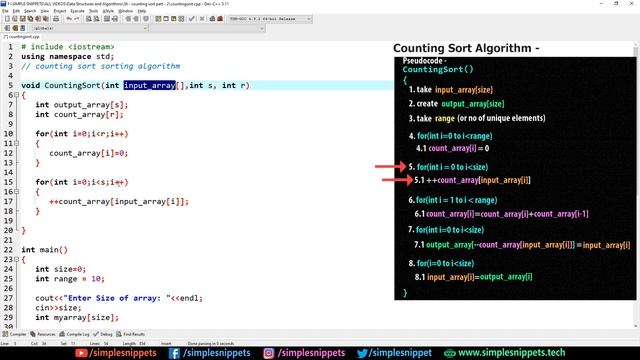Switch to the Resources bottom tab
The image size is (640, 360).
[x=43, y=334]
